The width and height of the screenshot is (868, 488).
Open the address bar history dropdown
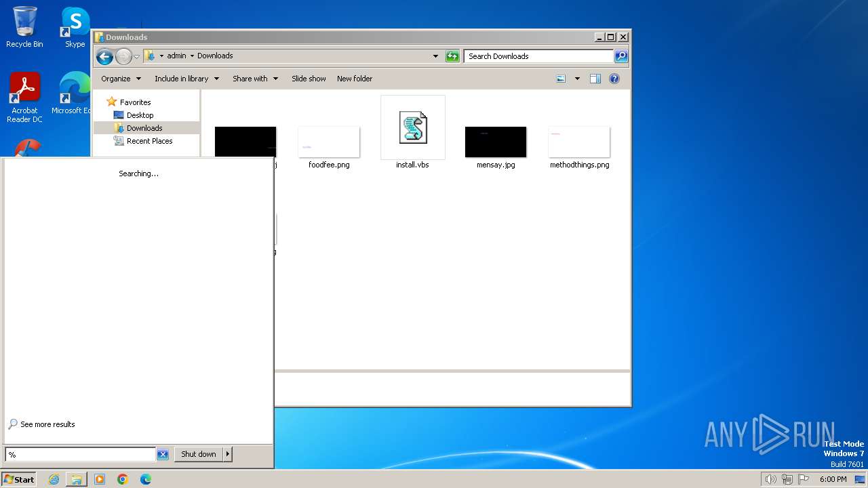coord(435,56)
